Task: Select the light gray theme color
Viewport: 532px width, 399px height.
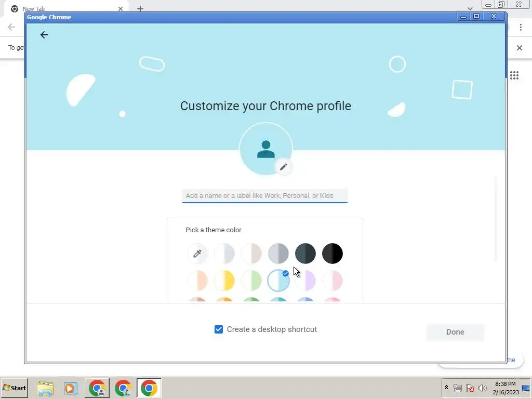Action: point(224,254)
